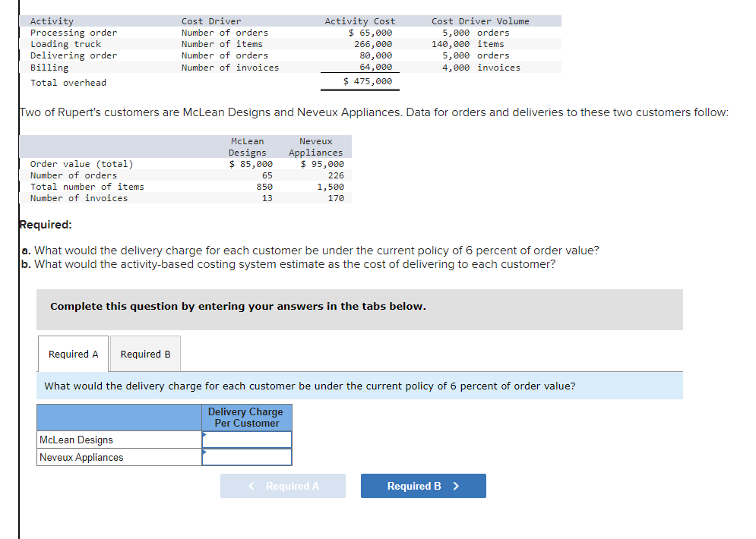The width and height of the screenshot is (756, 539).
Task: Click the $ 85,000 McLean order value
Action: point(251,164)
